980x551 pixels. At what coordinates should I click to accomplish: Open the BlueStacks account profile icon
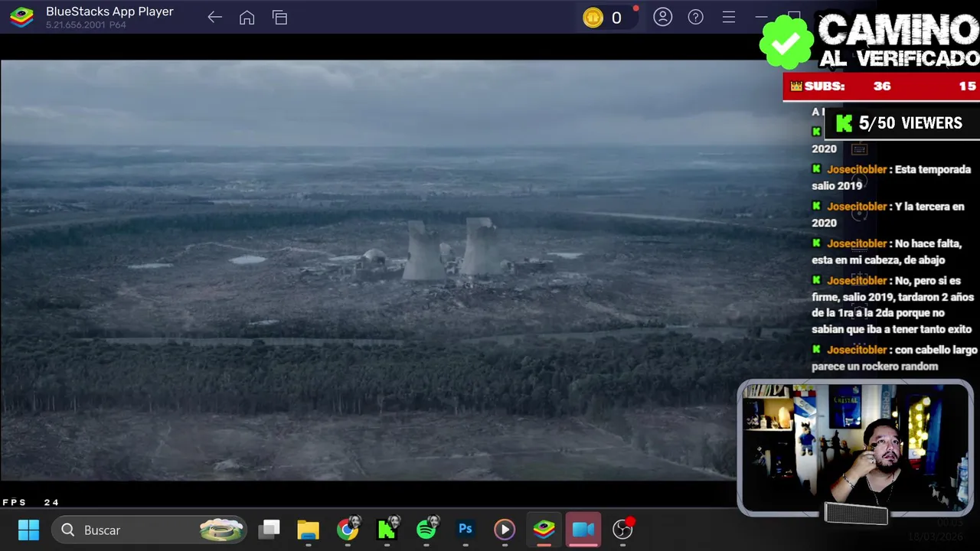tap(662, 17)
